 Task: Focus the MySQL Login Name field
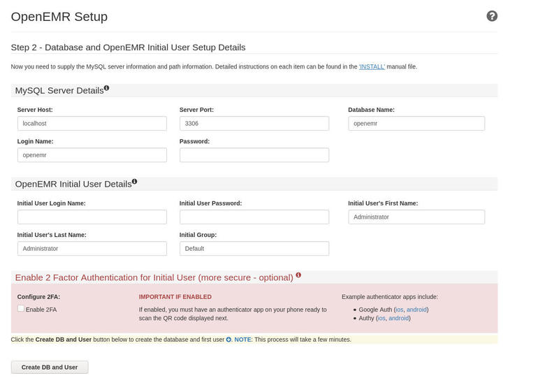(x=92, y=155)
